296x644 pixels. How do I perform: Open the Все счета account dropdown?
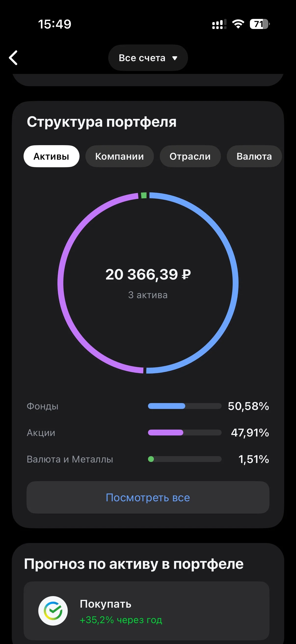[148, 58]
